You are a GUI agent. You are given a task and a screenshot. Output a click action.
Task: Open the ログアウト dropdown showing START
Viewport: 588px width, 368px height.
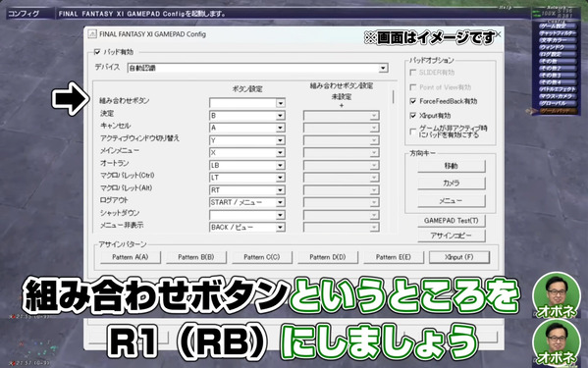pos(247,202)
